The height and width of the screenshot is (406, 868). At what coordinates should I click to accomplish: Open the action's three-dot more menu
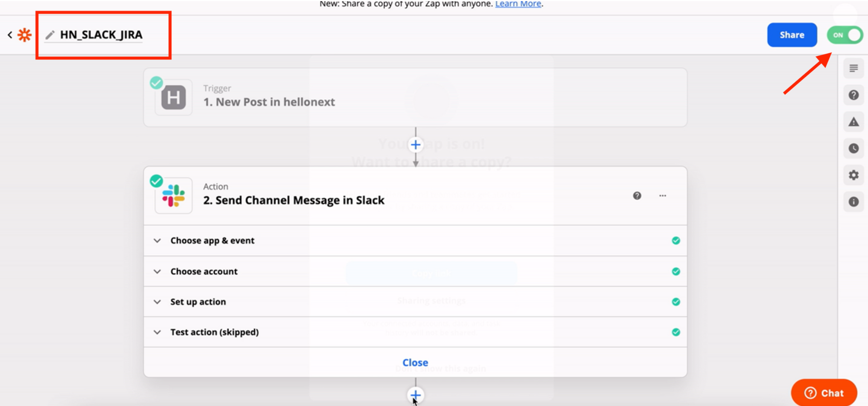(663, 196)
